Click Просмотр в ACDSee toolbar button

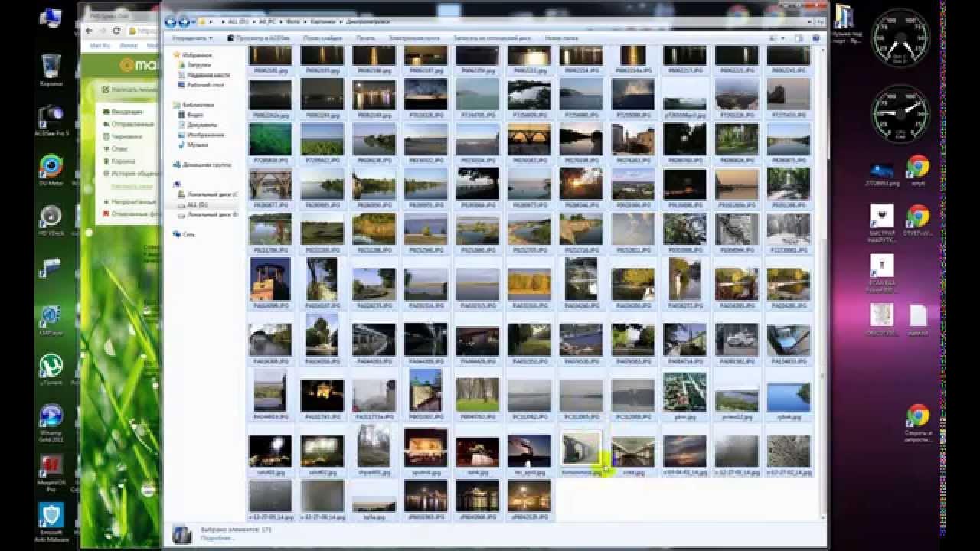[258, 37]
